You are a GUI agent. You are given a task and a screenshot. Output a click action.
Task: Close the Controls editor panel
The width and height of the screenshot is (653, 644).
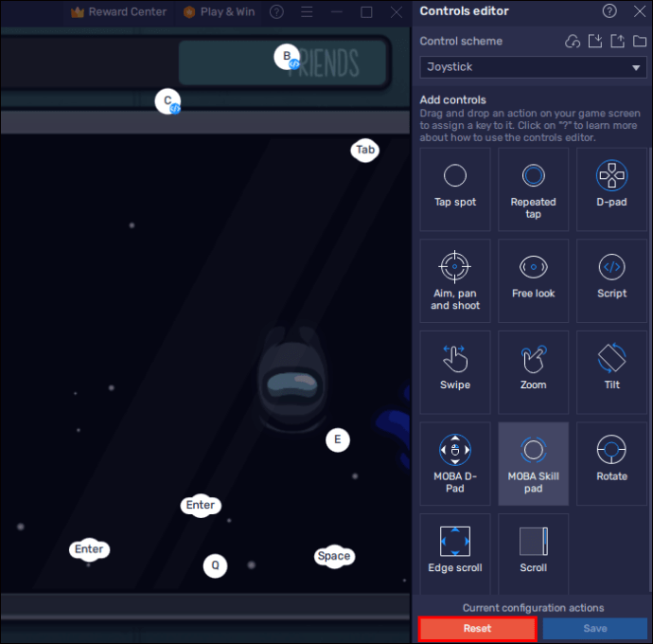pos(640,11)
